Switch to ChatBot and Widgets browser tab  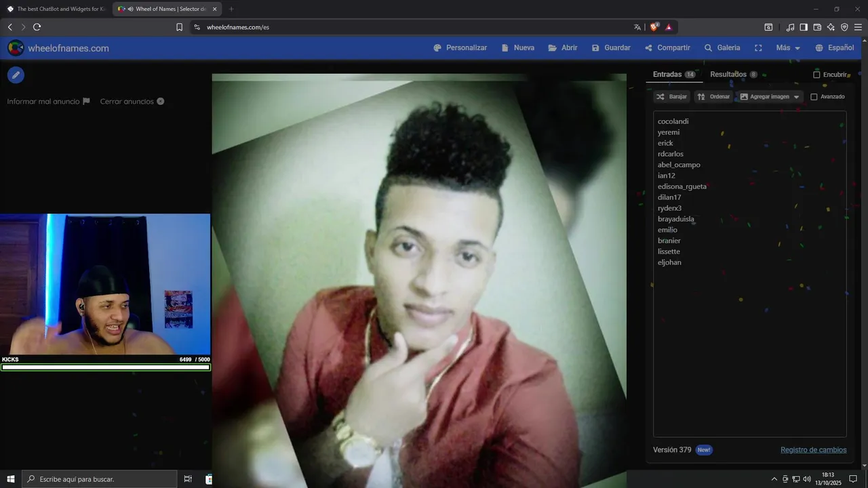(x=57, y=9)
